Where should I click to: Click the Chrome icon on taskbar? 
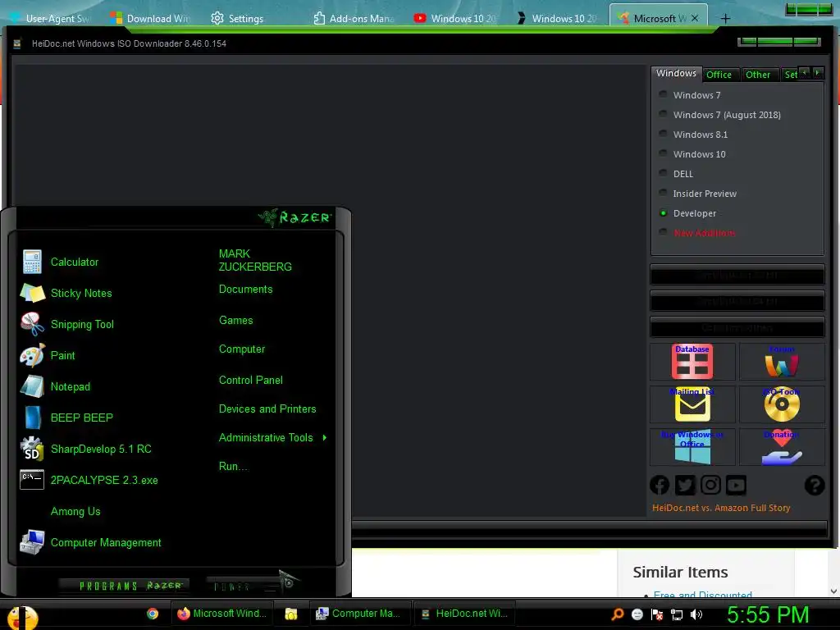click(x=153, y=614)
